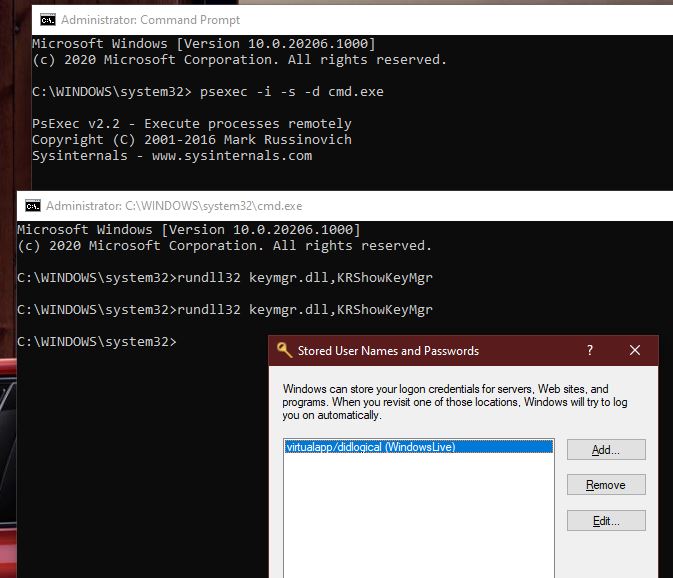Click the Administrator: Command Prompt window icon
Viewport: 673px width, 578px height.
48,20
